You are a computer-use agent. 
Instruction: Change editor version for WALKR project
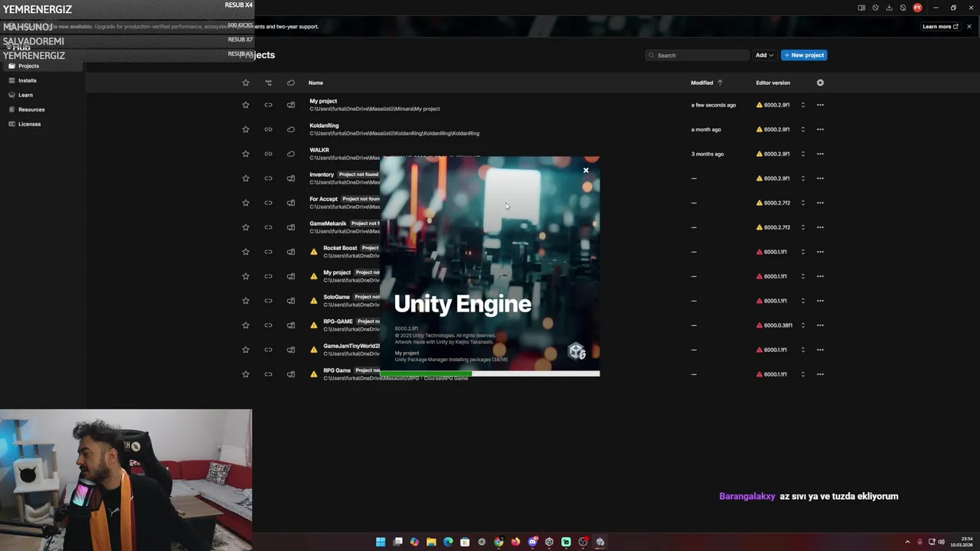point(802,154)
